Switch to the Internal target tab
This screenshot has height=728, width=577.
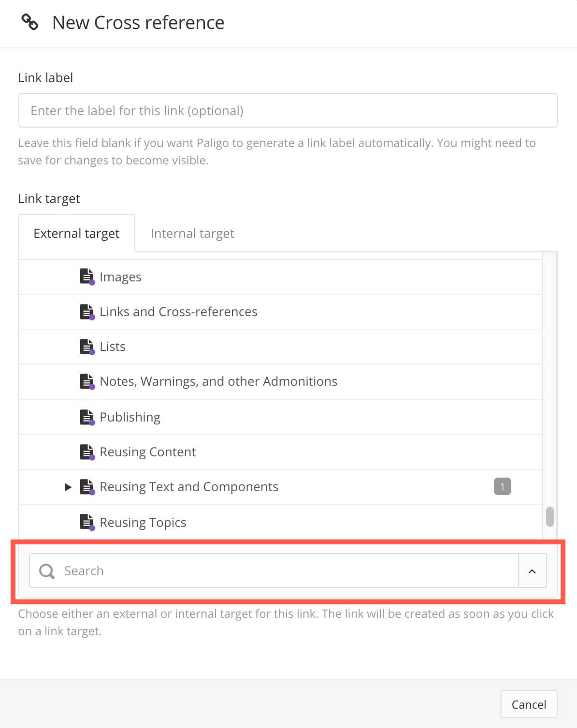192,233
